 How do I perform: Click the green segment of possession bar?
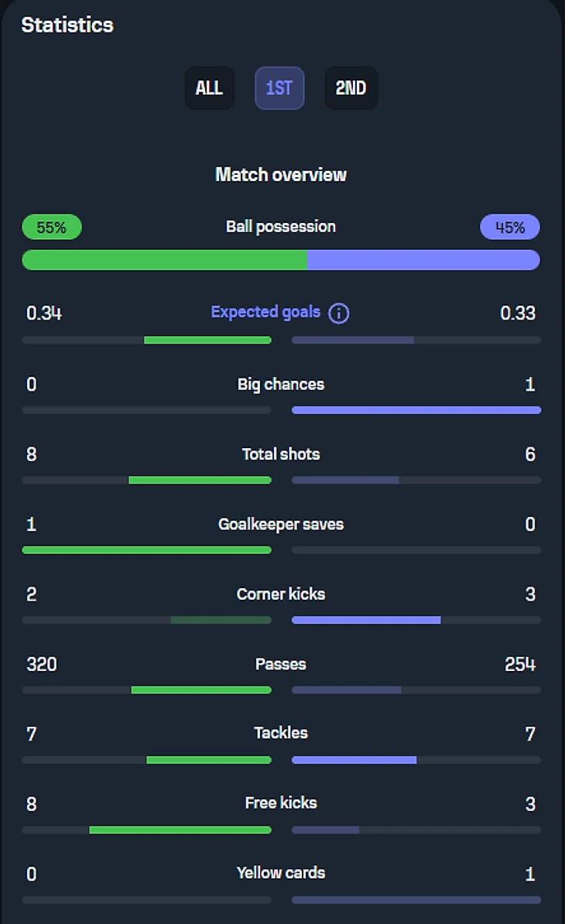[164, 260]
